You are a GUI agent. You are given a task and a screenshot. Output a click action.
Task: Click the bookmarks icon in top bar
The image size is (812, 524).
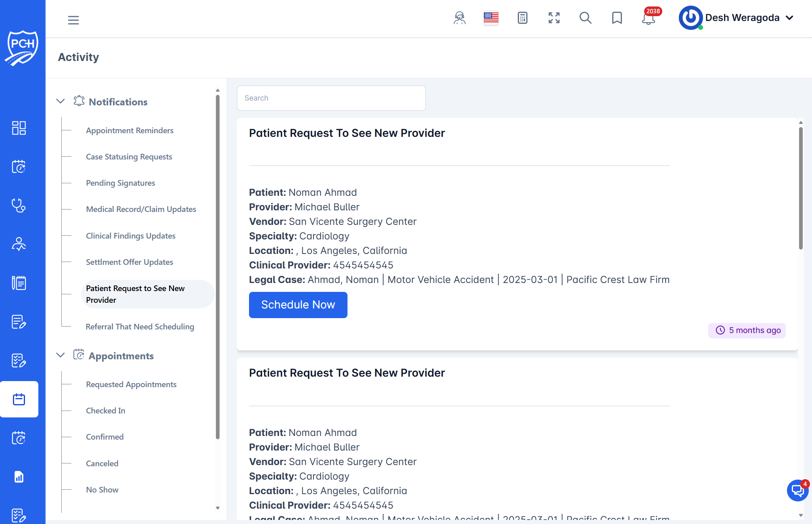[617, 18]
